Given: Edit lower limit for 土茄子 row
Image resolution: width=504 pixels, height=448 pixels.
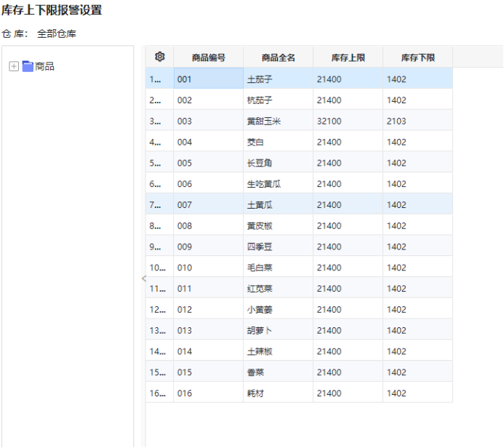Looking at the screenshot, I should (418, 79).
